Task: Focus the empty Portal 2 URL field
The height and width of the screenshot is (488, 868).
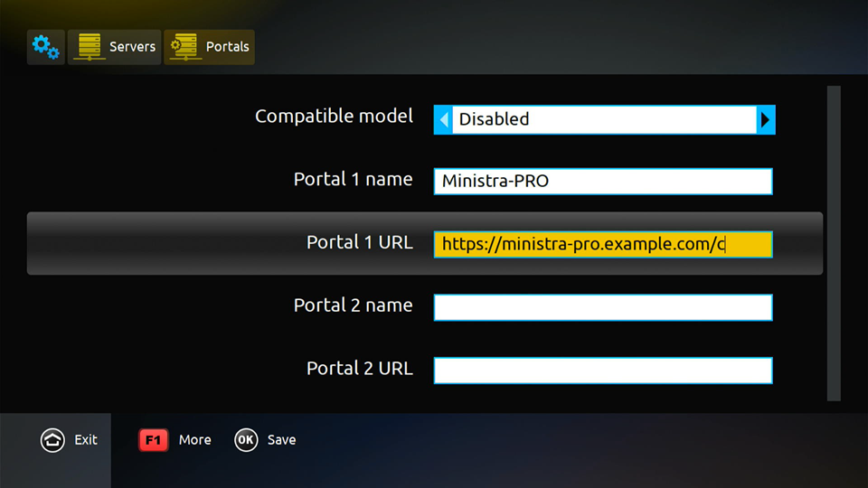Action: (603, 371)
